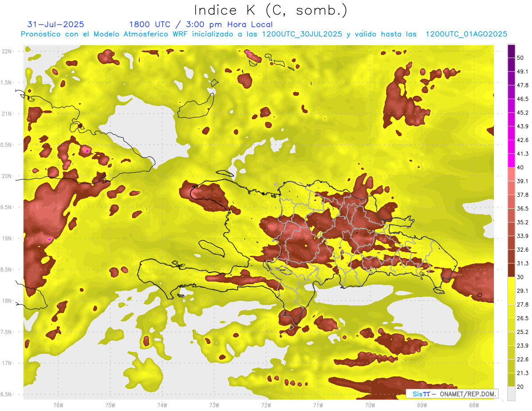Click color scale value "29.1"
Screen dimensions: 532x411
click(x=522, y=291)
